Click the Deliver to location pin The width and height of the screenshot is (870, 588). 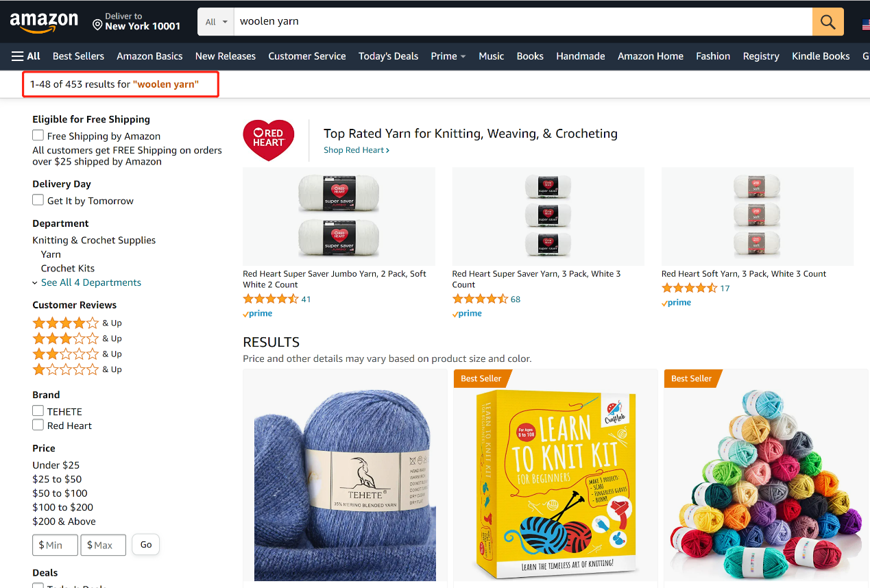pos(97,25)
